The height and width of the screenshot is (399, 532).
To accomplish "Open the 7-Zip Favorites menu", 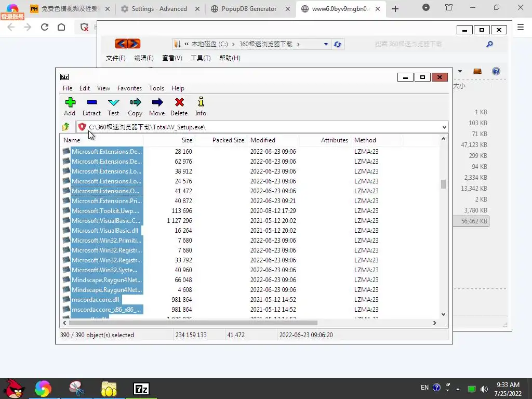I will pyautogui.click(x=129, y=88).
